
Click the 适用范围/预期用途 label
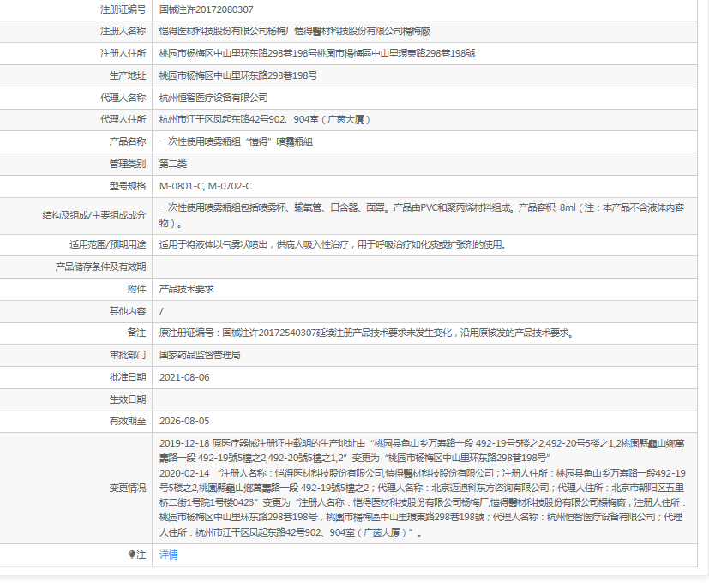(x=108, y=244)
